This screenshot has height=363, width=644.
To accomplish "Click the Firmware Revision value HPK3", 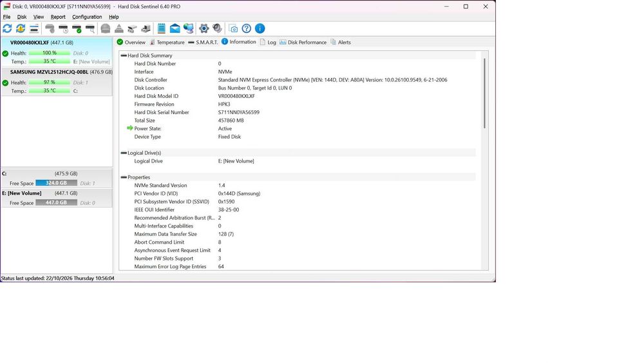I will (224, 104).
